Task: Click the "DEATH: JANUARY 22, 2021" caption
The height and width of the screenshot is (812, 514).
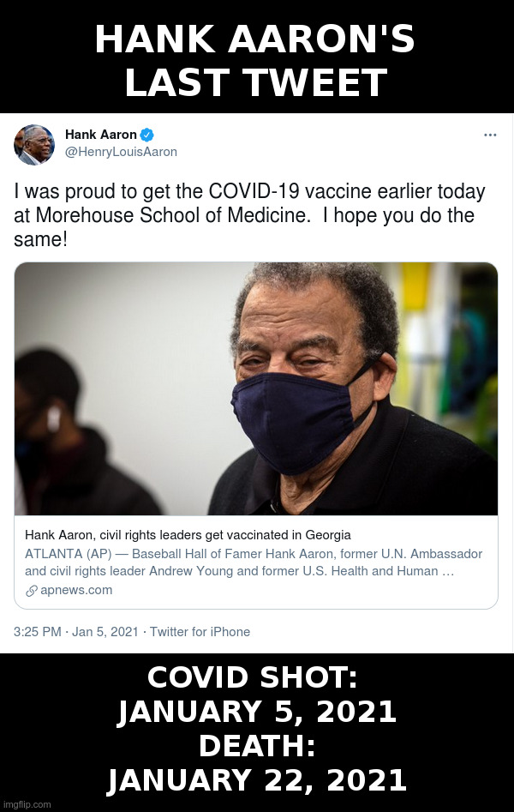Action: 256,763
